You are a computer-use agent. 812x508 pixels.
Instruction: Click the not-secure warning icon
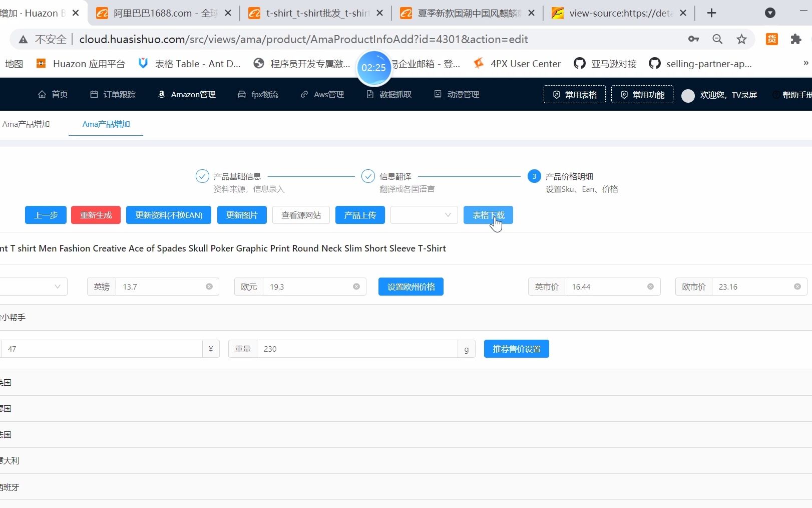(23, 39)
